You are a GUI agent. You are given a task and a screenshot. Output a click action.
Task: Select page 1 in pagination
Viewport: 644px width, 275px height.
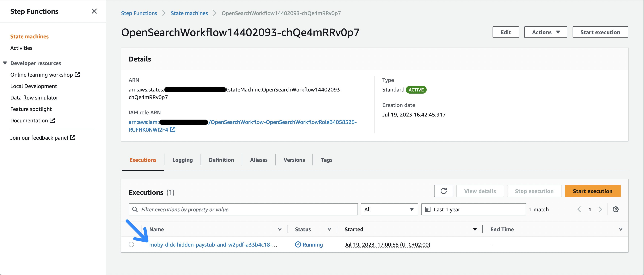pyautogui.click(x=590, y=209)
